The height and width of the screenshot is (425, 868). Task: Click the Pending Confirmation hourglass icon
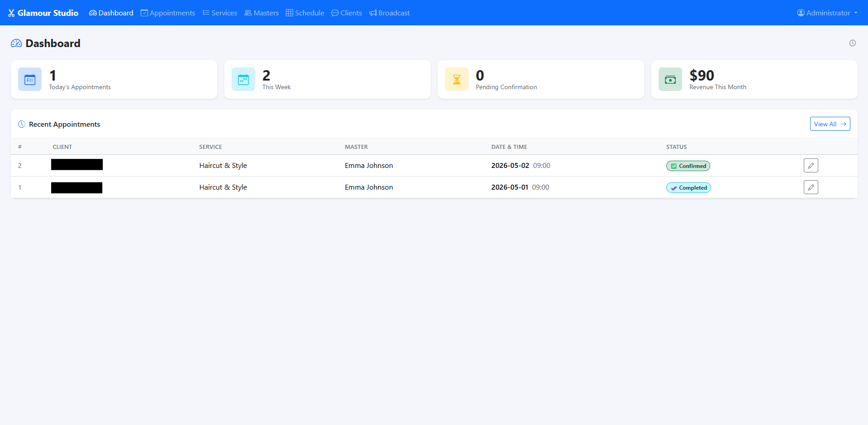tap(457, 79)
